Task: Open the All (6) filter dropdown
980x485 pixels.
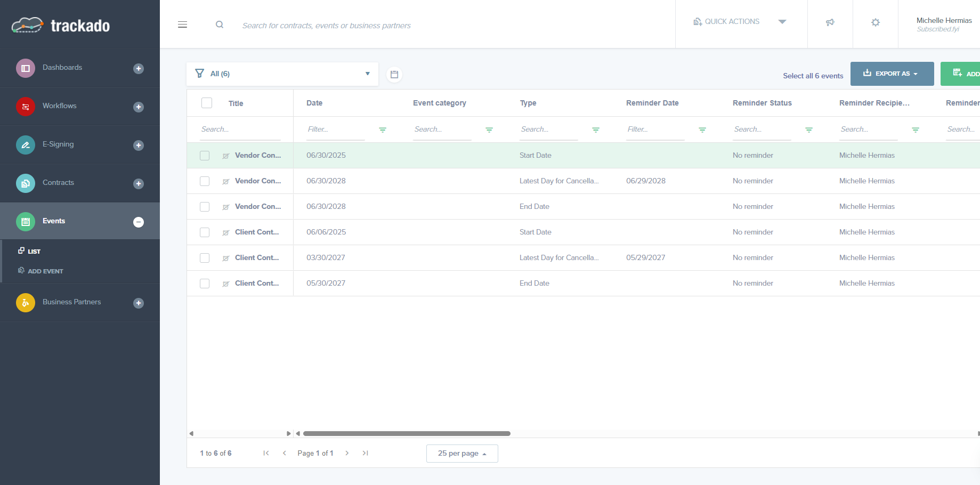Action: (x=282, y=74)
